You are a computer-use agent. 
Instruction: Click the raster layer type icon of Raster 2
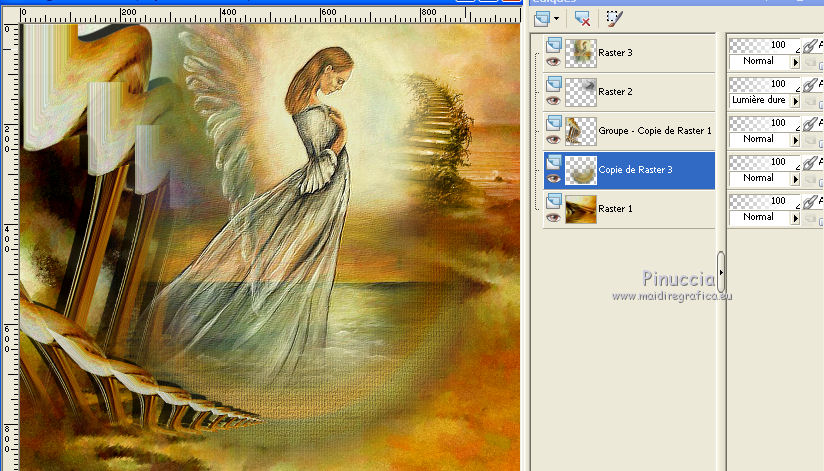point(553,84)
